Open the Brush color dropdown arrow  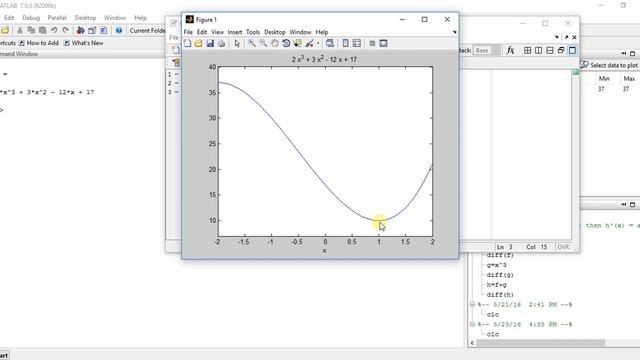tap(318, 44)
